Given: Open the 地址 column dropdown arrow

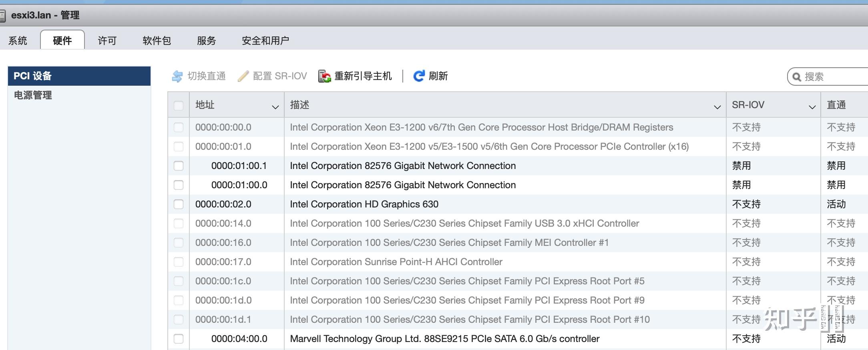Looking at the screenshot, I should 275,107.
